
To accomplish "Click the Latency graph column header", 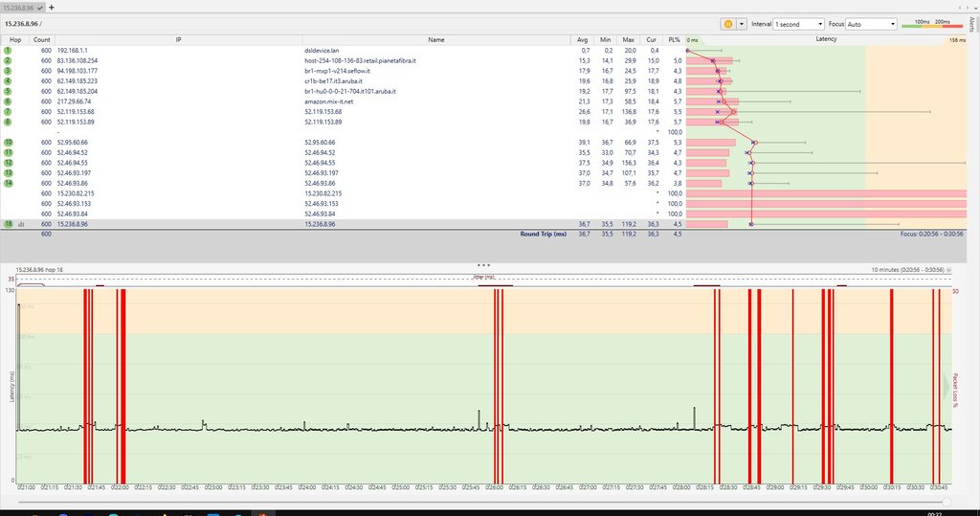I will pyautogui.click(x=825, y=39).
